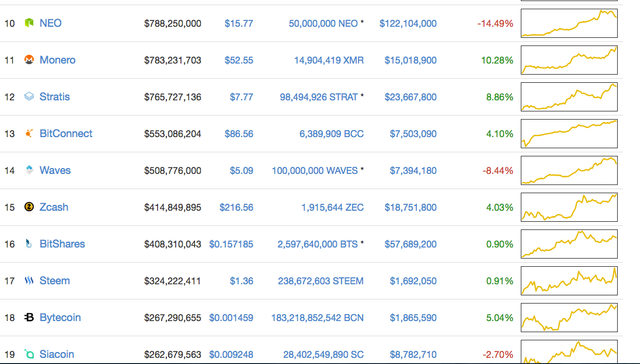Screen dimensions: 640x364
Task: Open the NEO 7-day price graph
Action: click(x=569, y=23)
